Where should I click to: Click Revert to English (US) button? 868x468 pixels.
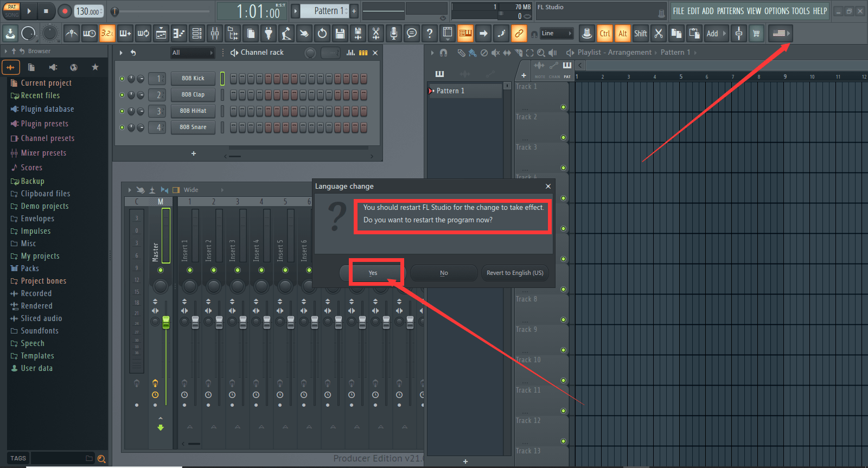pos(515,273)
